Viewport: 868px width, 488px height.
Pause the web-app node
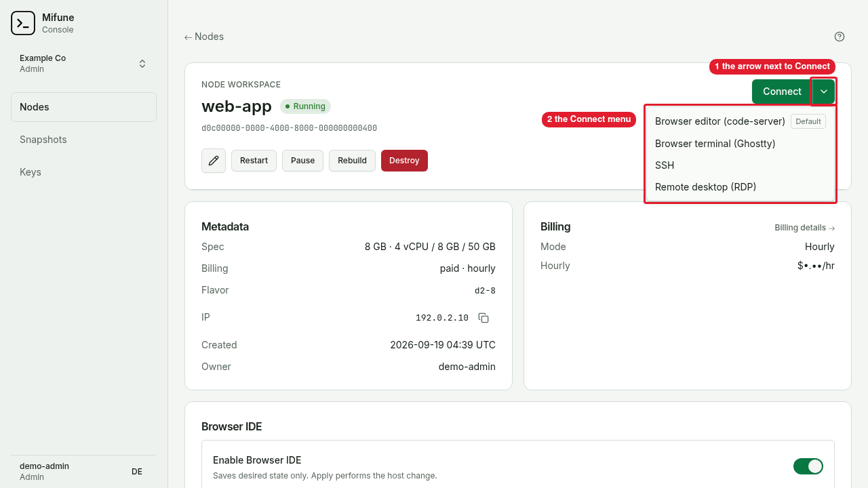tap(302, 161)
